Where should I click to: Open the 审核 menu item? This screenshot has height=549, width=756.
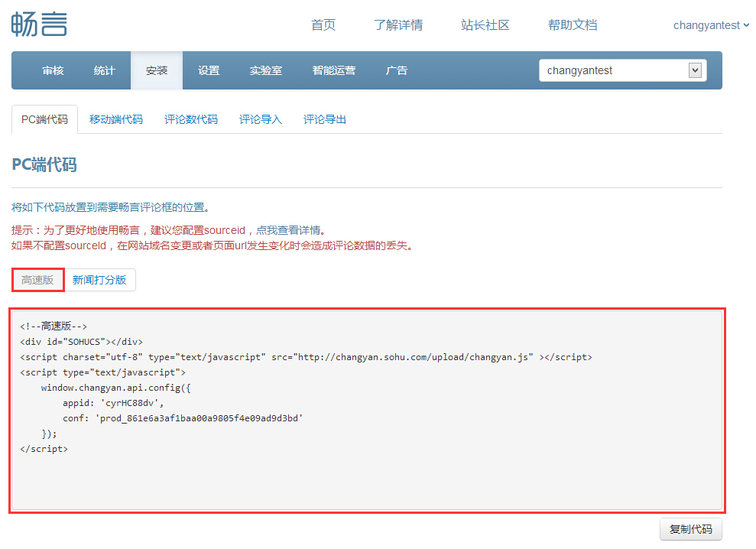(53, 70)
